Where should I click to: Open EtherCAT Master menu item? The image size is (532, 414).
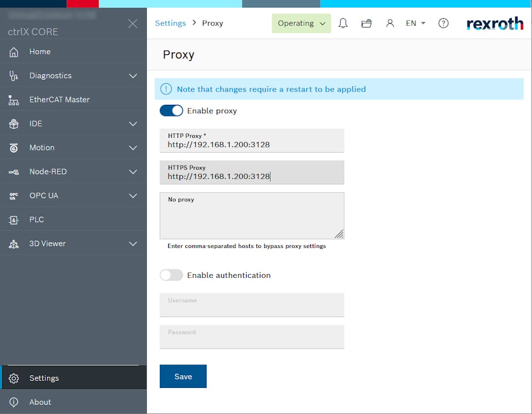tap(73, 100)
